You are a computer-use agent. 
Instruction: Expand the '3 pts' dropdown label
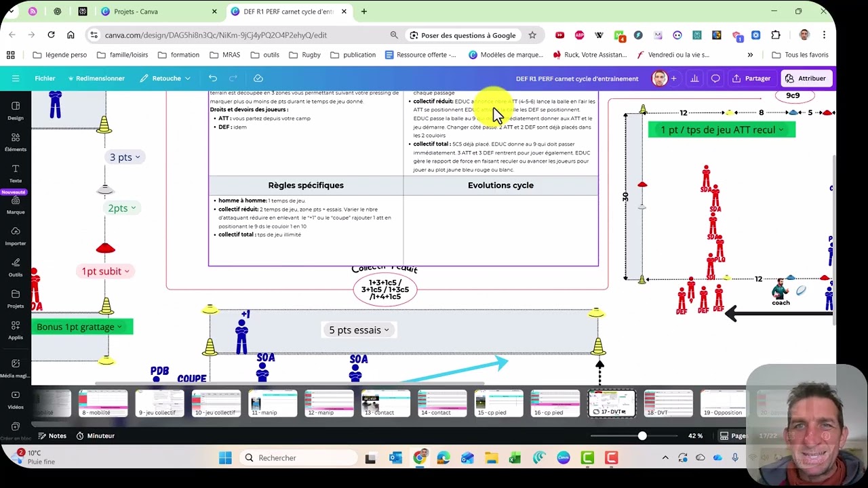tap(125, 157)
